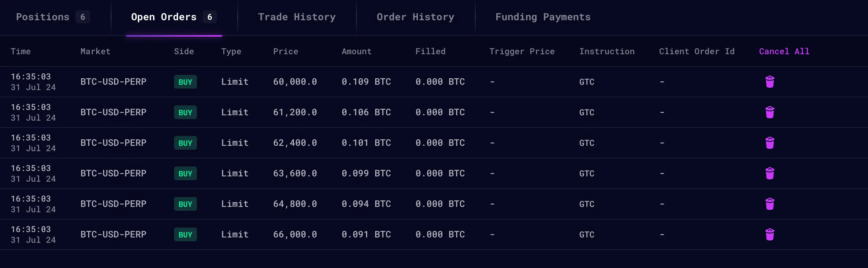
Task: Open the Trade History tab
Action: pos(297,17)
